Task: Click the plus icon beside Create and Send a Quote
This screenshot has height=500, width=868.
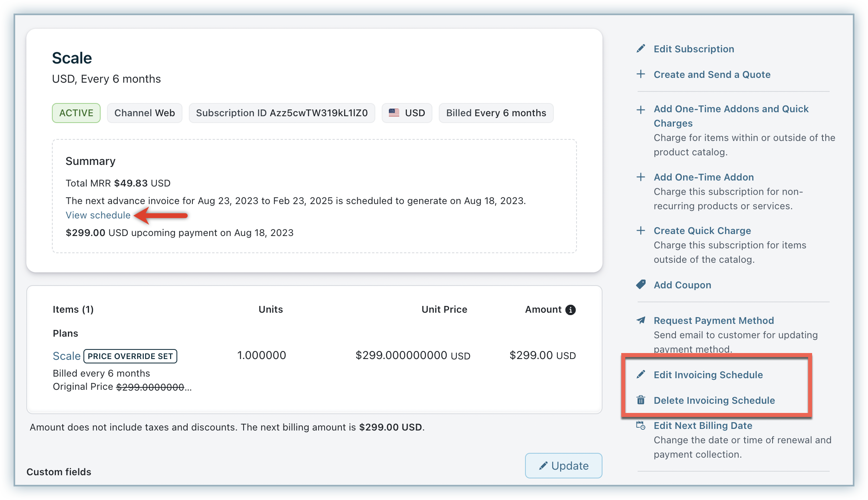Action: [641, 74]
